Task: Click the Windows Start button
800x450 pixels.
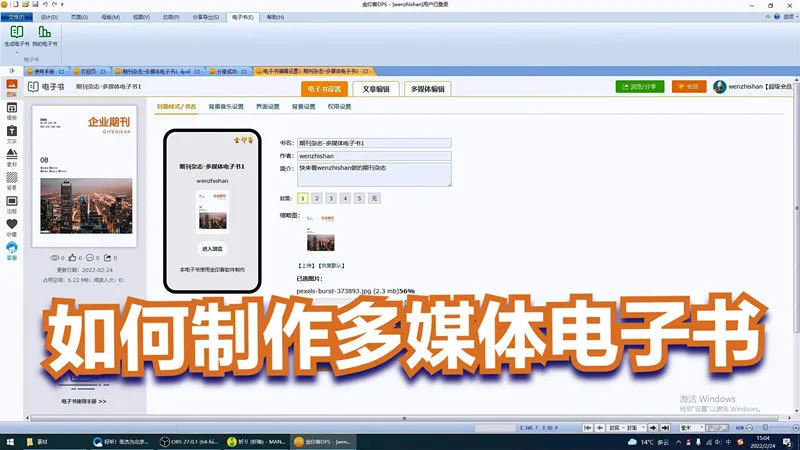Action: (x=10, y=442)
